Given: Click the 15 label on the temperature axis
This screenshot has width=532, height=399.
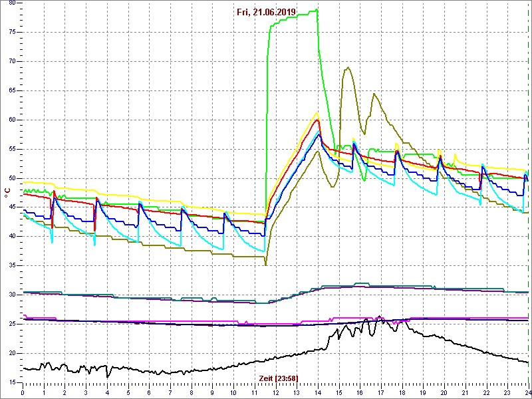Looking at the screenshot, I should pyautogui.click(x=11, y=382).
